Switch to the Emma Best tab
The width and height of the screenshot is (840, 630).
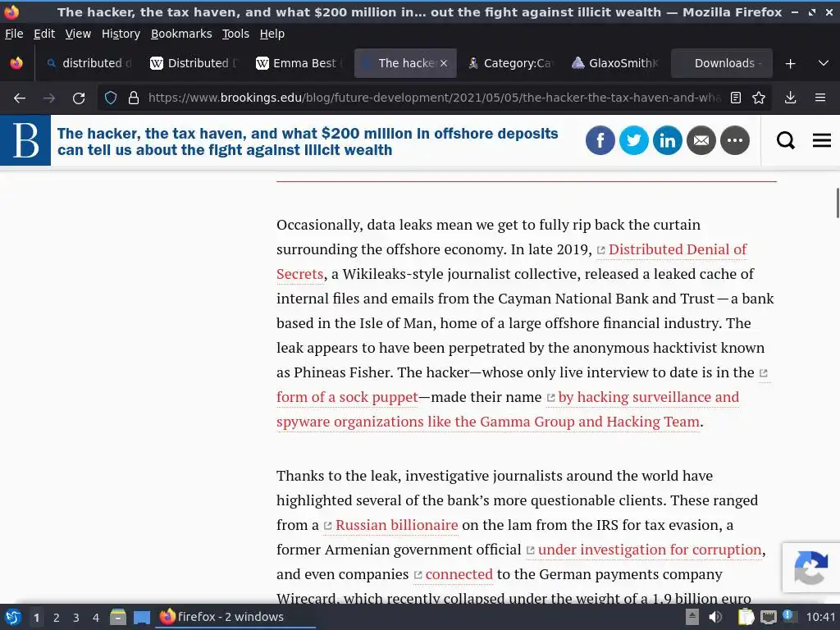click(299, 63)
